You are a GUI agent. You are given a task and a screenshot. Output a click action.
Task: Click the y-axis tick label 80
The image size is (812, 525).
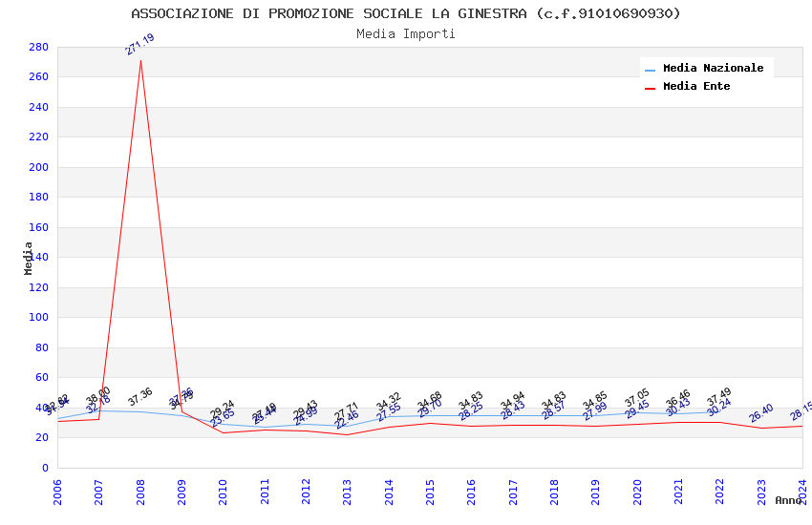(x=42, y=347)
